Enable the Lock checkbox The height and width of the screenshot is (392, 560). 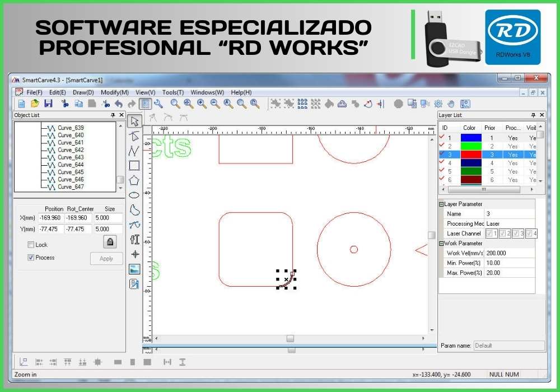(31, 245)
